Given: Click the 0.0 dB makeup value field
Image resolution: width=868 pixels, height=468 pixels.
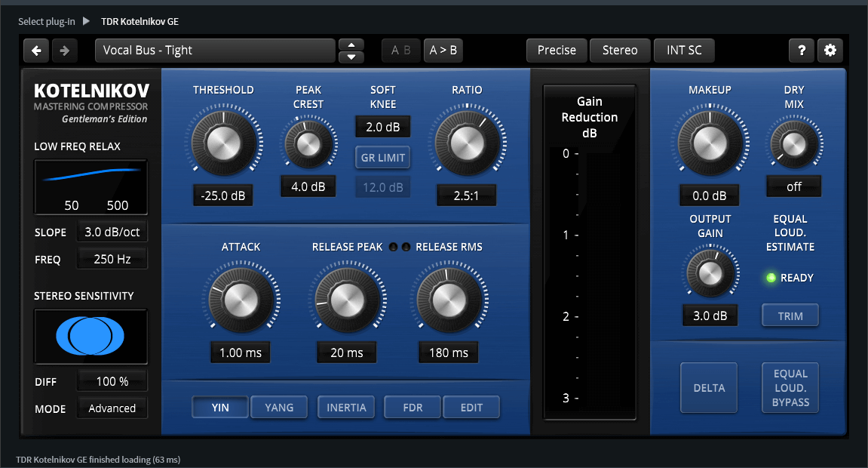Looking at the screenshot, I should pos(710,196).
